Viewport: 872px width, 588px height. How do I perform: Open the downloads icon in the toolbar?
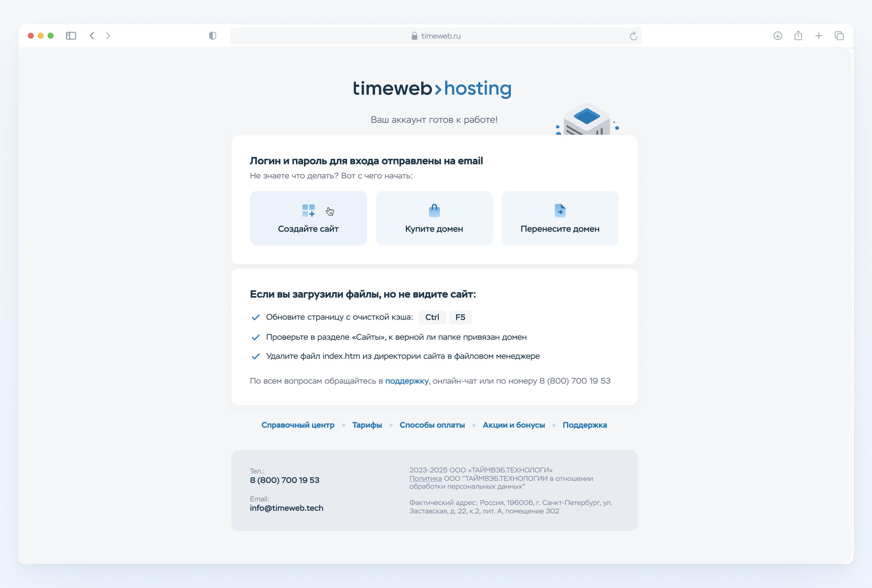coord(777,36)
